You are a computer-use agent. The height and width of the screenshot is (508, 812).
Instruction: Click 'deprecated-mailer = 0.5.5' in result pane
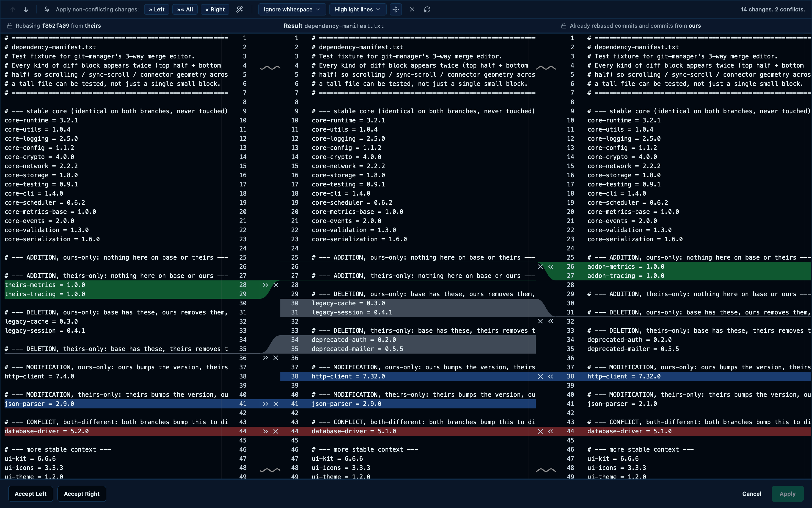[357, 349]
